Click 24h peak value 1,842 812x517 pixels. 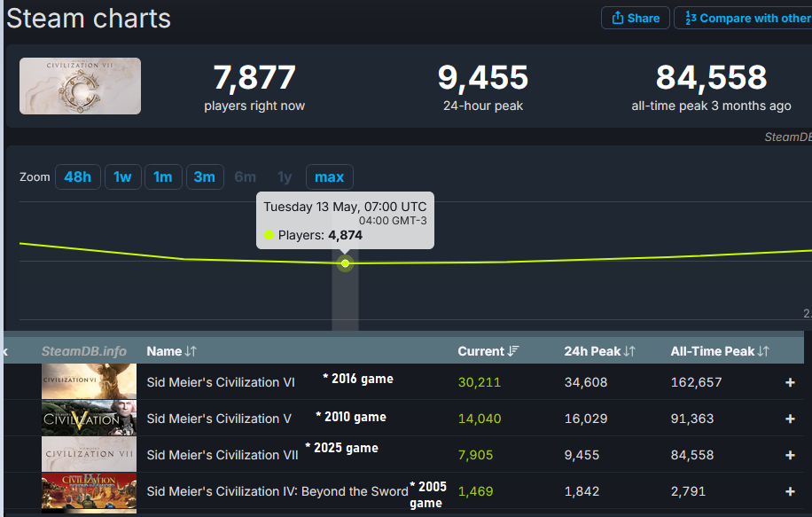pyautogui.click(x=582, y=491)
